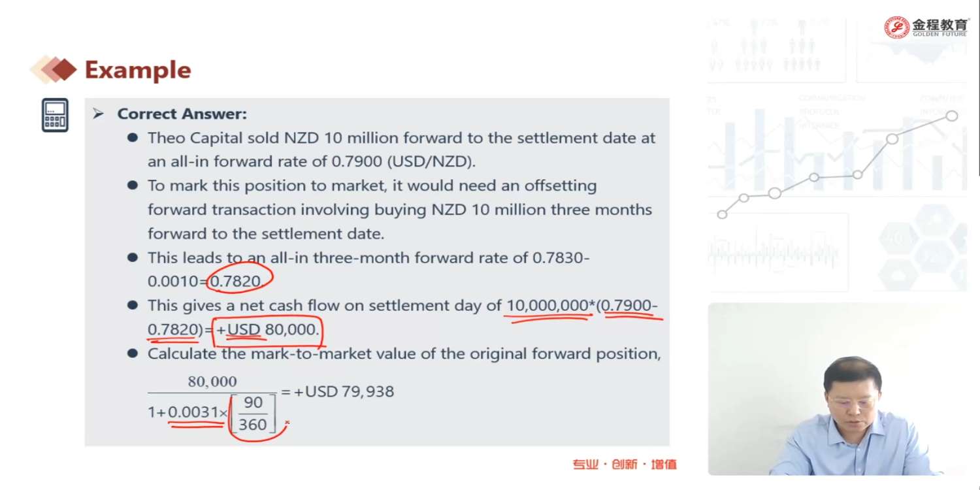
Task: Click the bullet before "Calculate the mark-to-market"
Action: (133, 353)
